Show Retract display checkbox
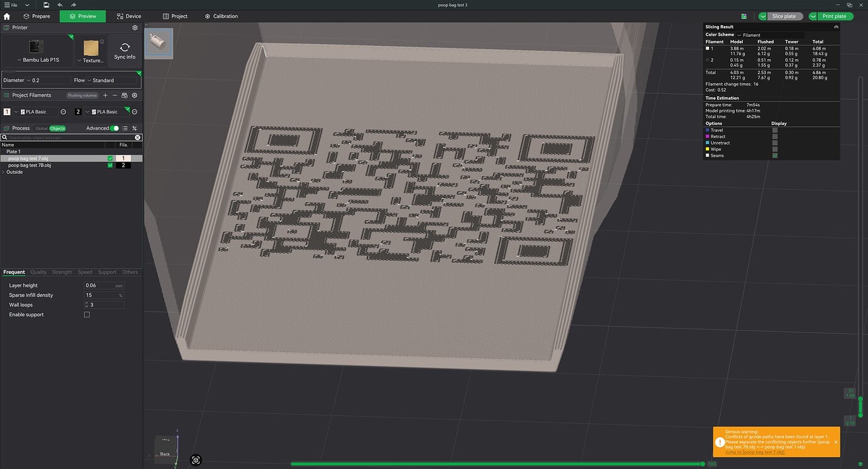 [775, 136]
